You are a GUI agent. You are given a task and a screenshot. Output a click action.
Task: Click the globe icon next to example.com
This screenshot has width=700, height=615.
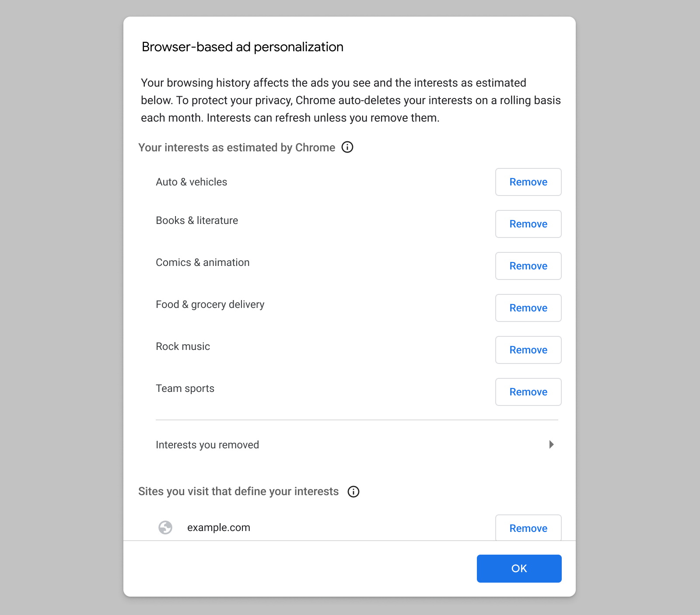[x=165, y=528]
